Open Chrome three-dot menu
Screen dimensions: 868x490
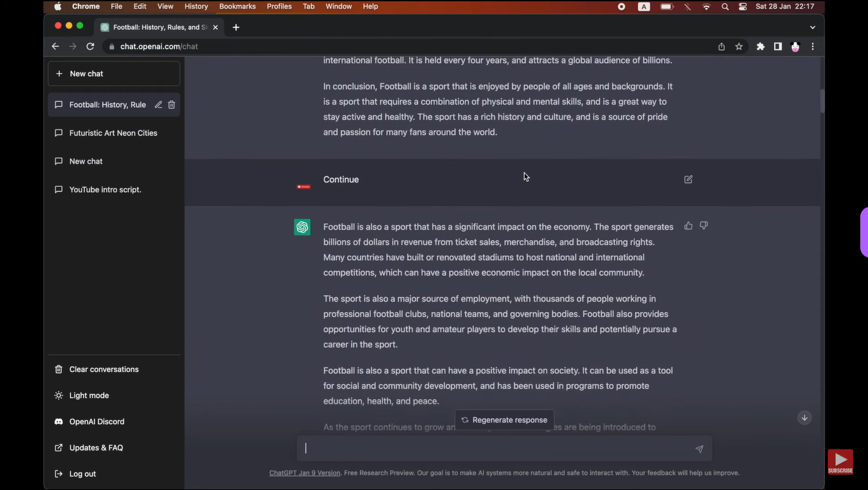coord(812,47)
